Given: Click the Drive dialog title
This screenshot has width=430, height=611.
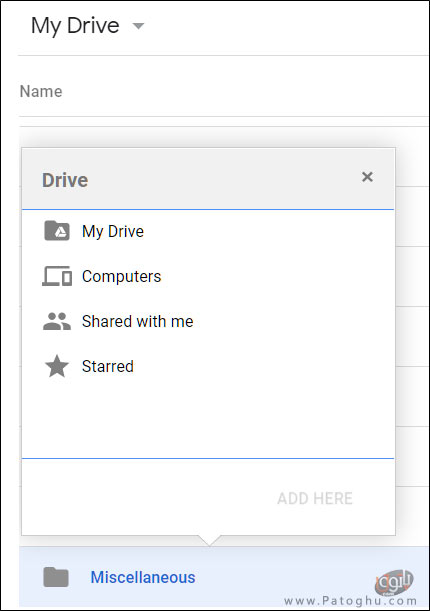Looking at the screenshot, I should (x=65, y=180).
